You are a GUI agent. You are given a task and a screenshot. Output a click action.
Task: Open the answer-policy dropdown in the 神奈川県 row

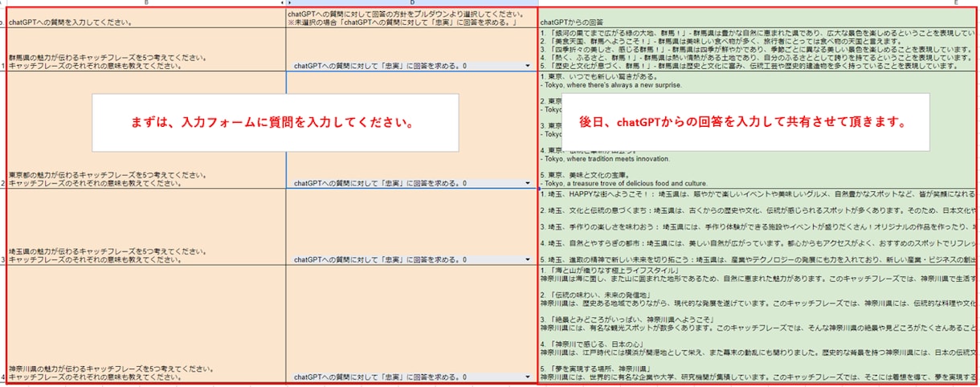527,377
